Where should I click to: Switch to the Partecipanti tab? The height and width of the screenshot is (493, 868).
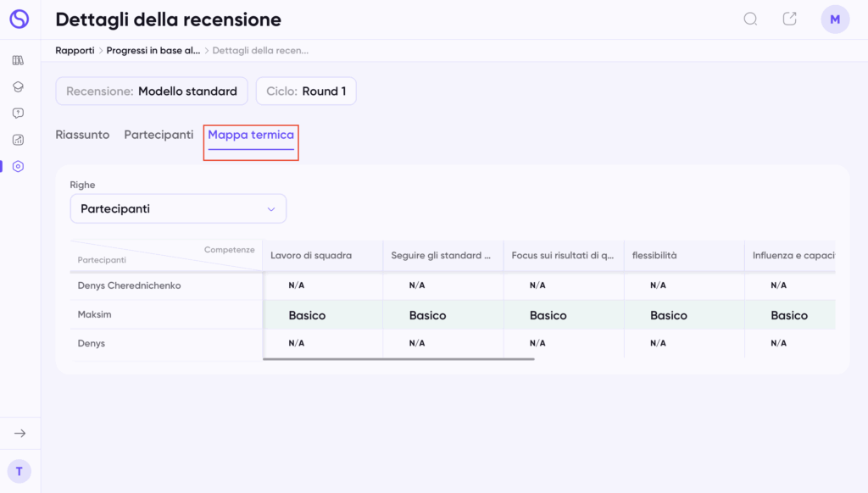(159, 135)
